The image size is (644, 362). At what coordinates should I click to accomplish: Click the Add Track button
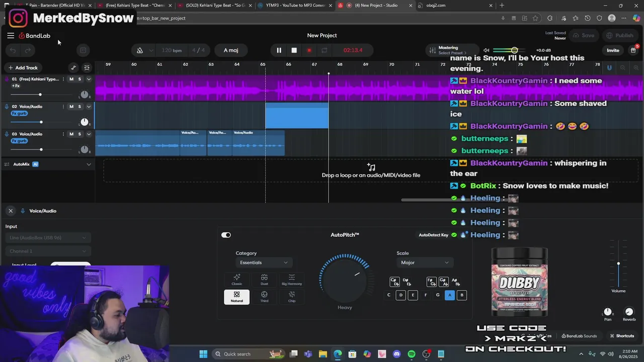[23, 68]
